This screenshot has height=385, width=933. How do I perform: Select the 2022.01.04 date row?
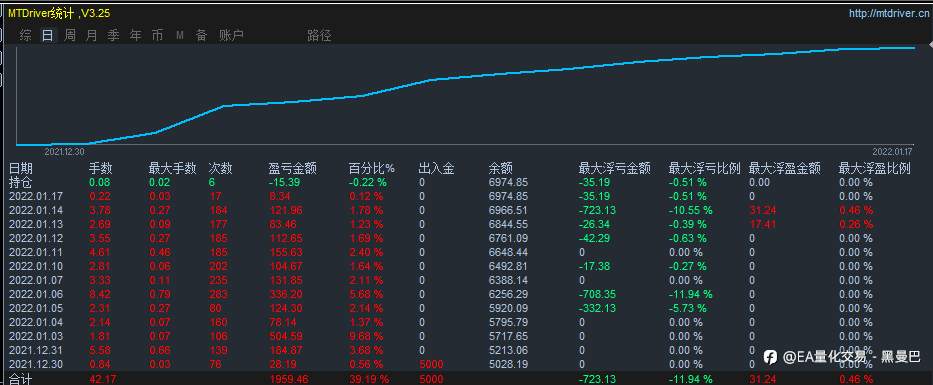[x=36, y=322]
